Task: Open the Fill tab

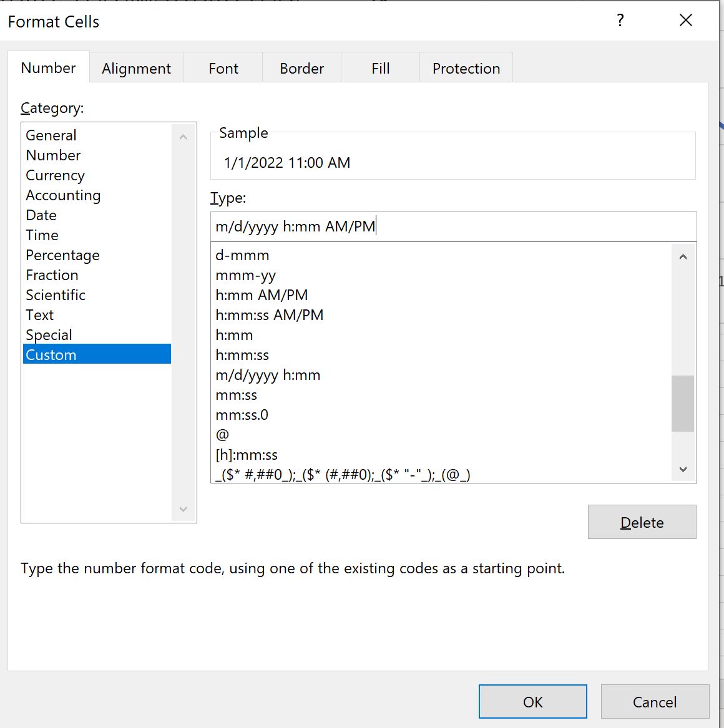Action: point(380,68)
